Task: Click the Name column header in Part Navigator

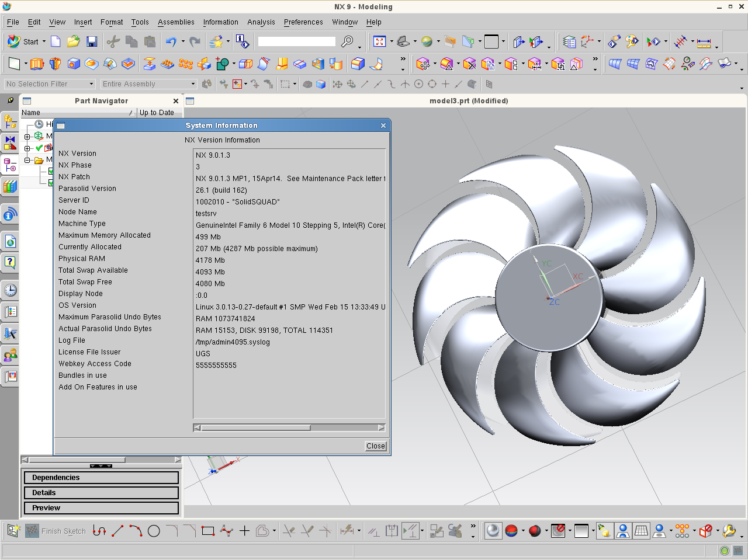Action: point(77,113)
